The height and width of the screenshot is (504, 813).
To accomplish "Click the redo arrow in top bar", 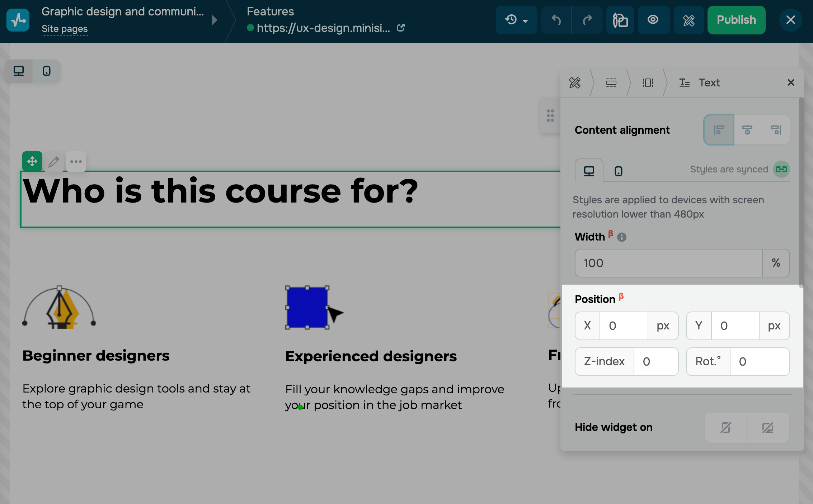I will click(587, 20).
